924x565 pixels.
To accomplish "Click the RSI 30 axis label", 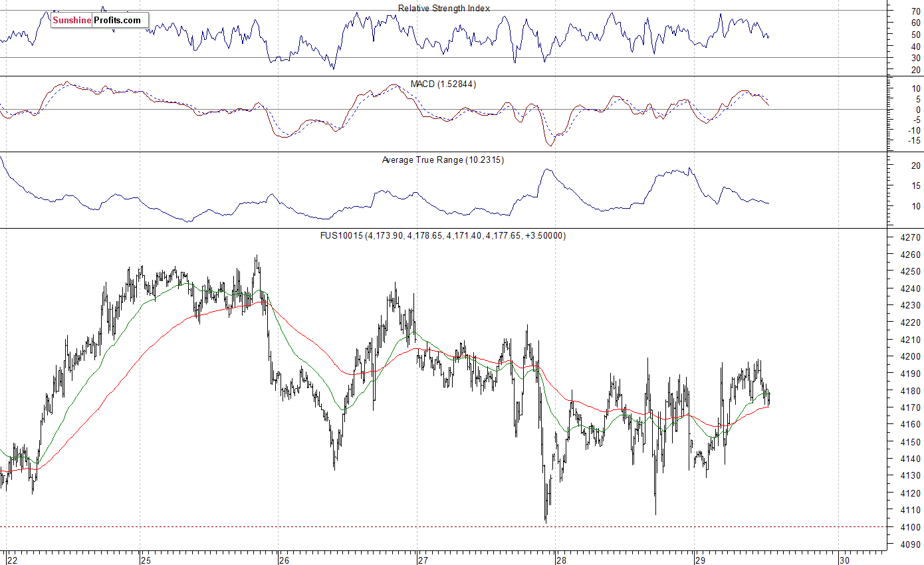I will tap(915, 58).
